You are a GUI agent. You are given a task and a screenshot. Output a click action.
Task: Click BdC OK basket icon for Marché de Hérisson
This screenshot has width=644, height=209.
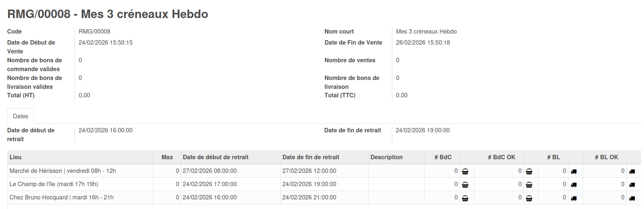(529, 171)
